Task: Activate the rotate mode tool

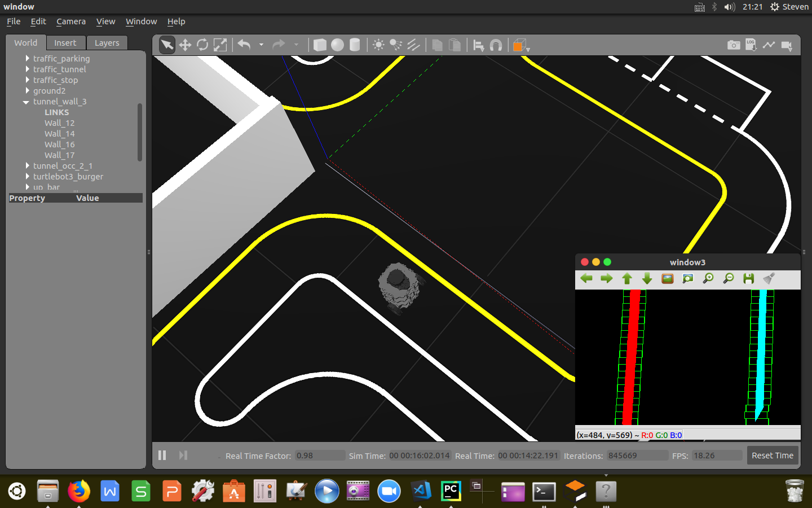Action: click(202, 45)
